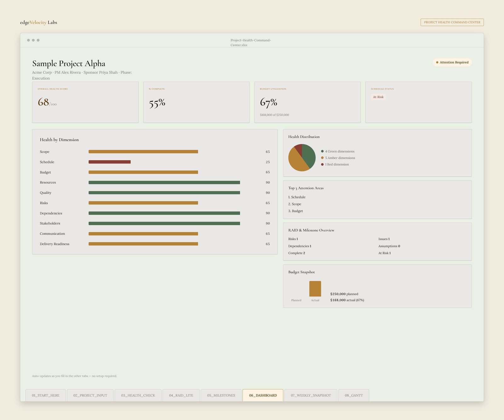Click the At Risk schedule status badge
The height and width of the screenshot is (420, 504).
(378, 97)
